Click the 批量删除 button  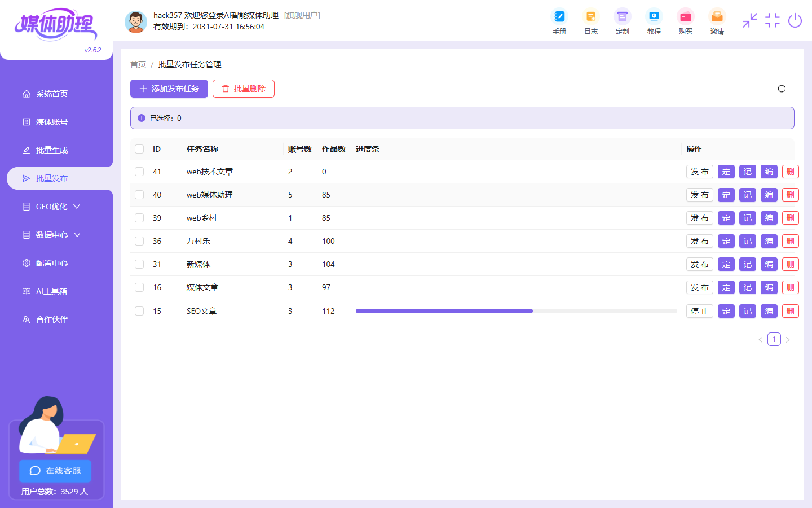click(x=244, y=89)
